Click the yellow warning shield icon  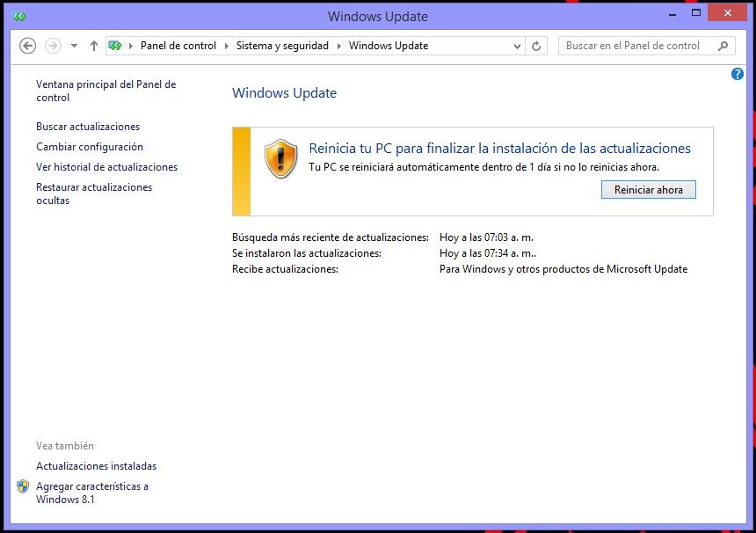(x=281, y=160)
